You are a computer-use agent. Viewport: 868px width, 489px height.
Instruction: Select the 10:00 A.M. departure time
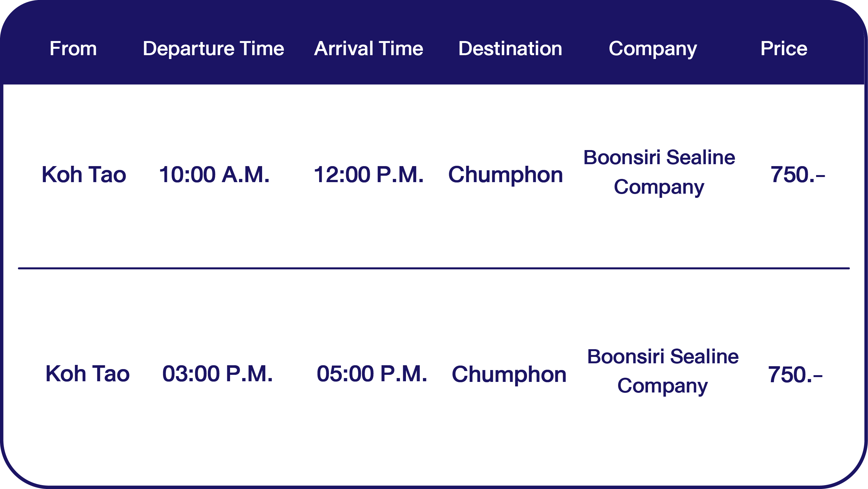coord(214,175)
